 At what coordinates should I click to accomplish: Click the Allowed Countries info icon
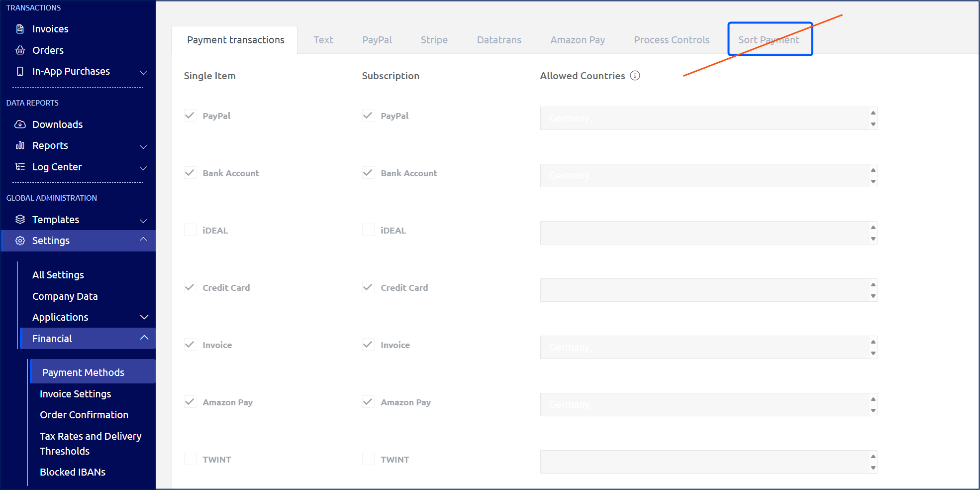tap(635, 75)
